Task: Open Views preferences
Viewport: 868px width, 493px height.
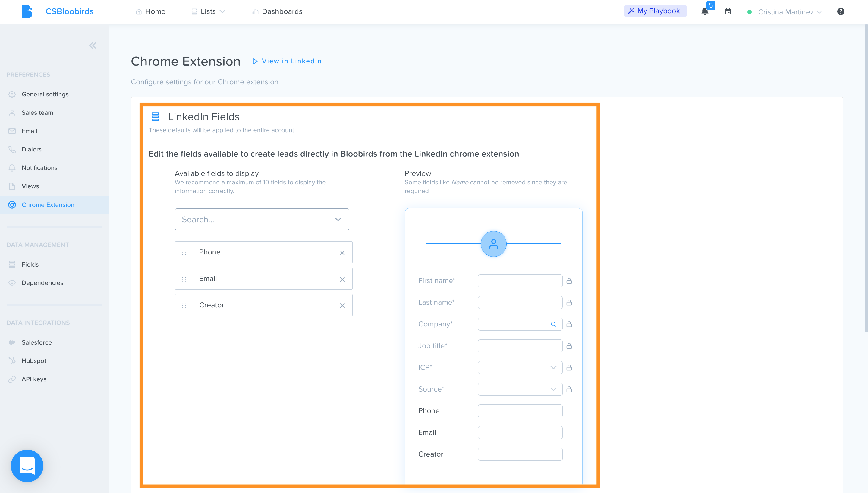Action: point(30,186)
